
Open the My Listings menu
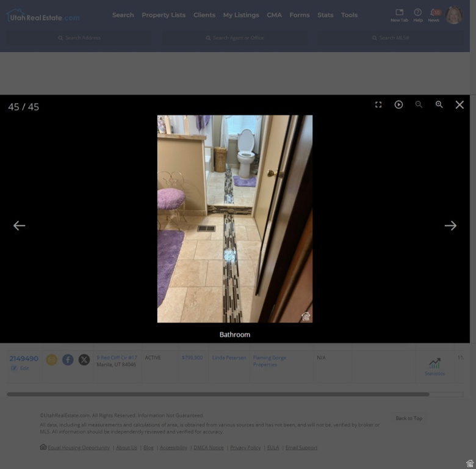tap(240, 15)
